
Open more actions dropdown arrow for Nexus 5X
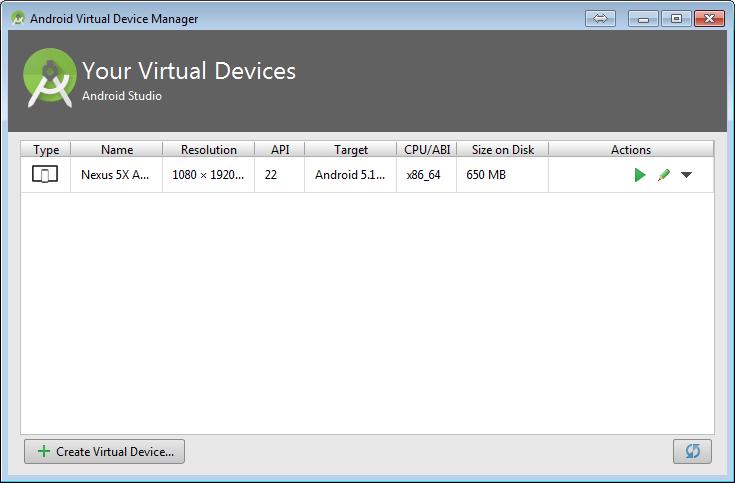tap(686, 175)
